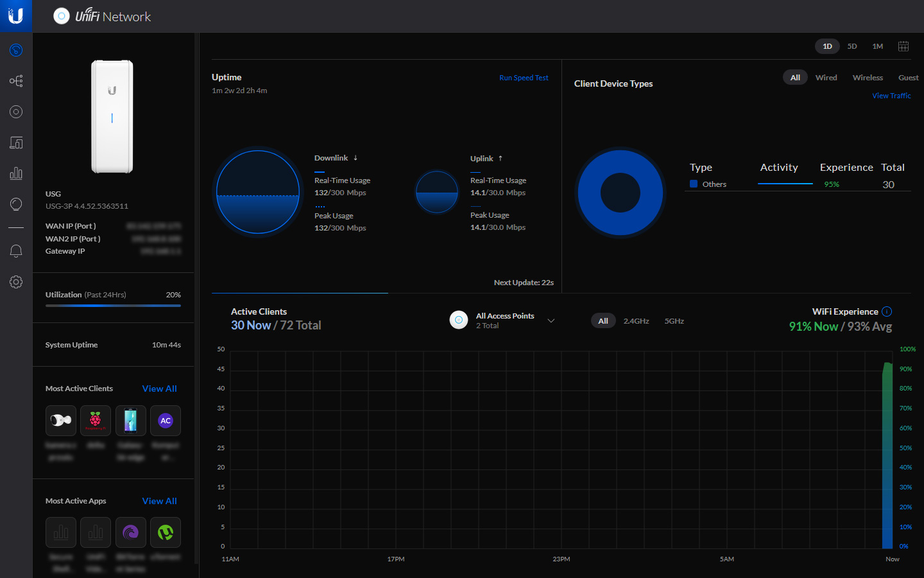Filter client types by All
The height and width of the screenshot is (578, 924).
tap(795, 77)
